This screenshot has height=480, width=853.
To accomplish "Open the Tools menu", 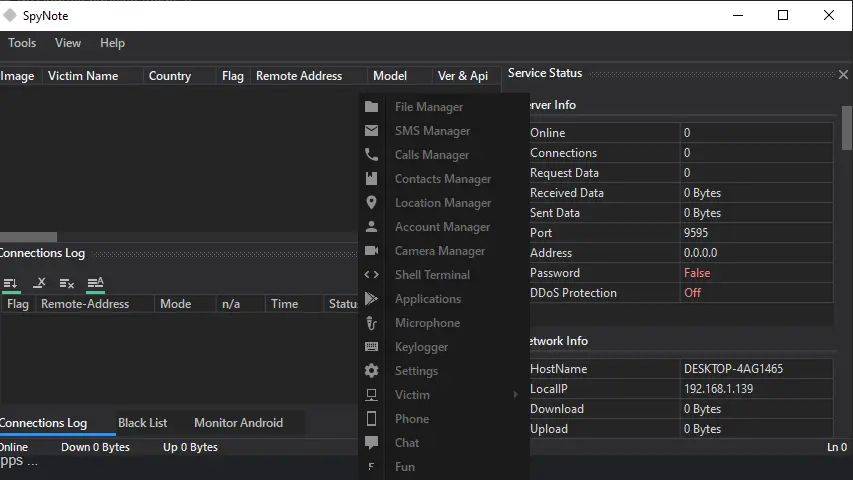I will pos(22,43).
